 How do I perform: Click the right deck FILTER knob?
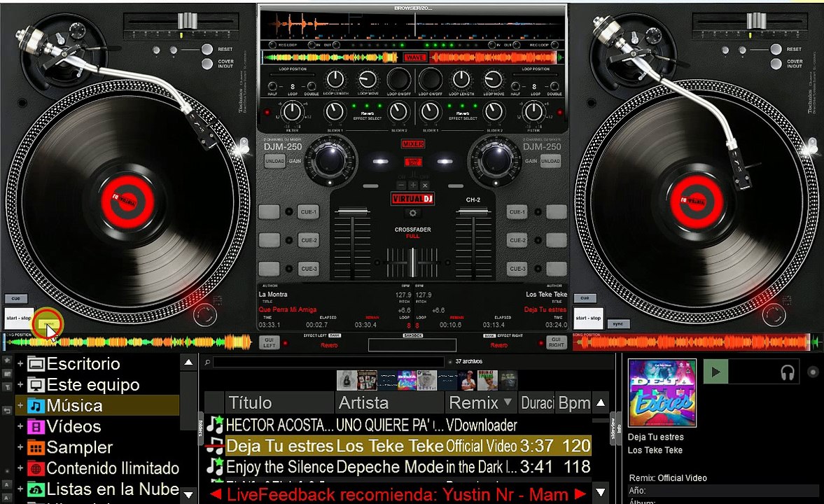click(534, 112)
